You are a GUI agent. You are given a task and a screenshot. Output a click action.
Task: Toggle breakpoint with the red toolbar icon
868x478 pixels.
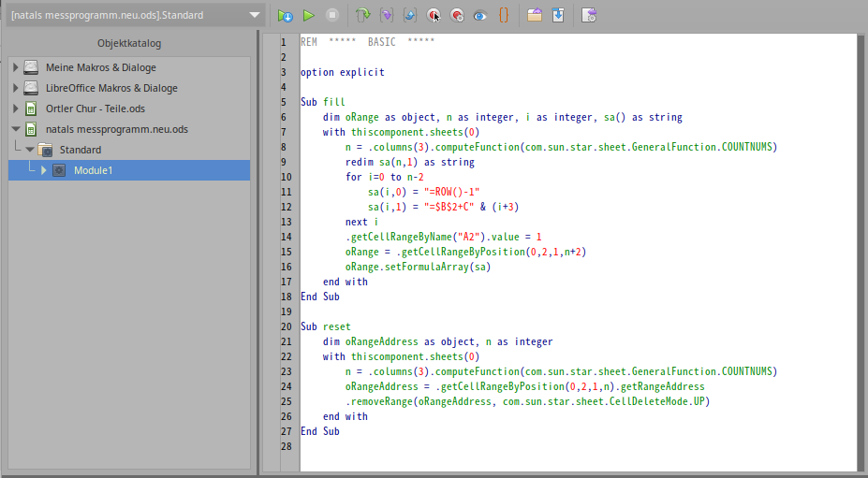pos(434,16)
